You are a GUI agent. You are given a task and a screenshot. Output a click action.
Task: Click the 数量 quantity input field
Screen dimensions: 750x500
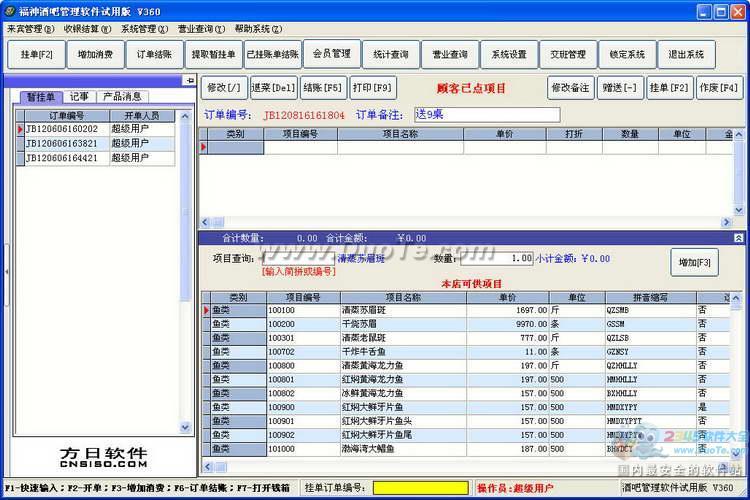[496, 258]
